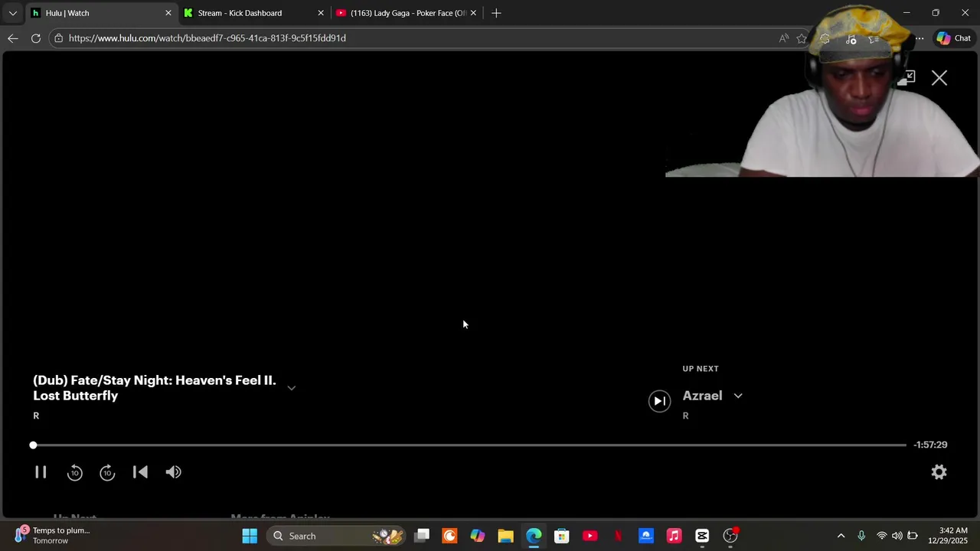Switch to Hulu | Watch tab
This screenshot has height=551, width=980.
100,13
